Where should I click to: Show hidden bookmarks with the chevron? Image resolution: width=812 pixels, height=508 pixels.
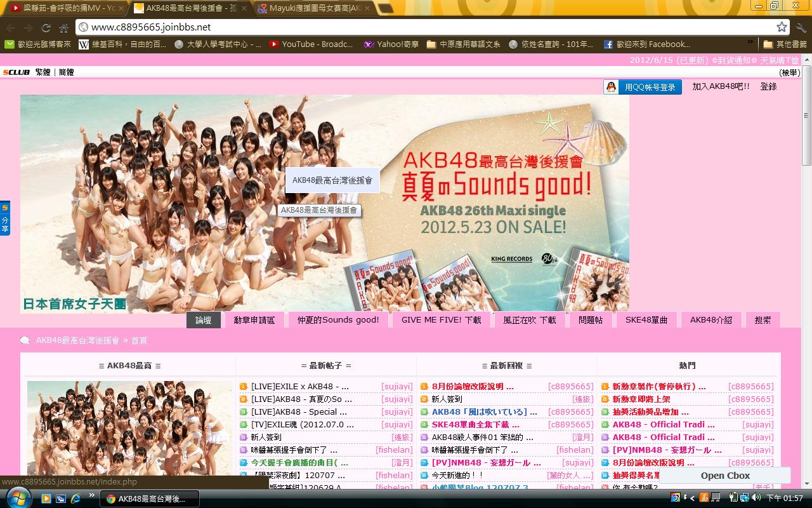coord(751,43)
